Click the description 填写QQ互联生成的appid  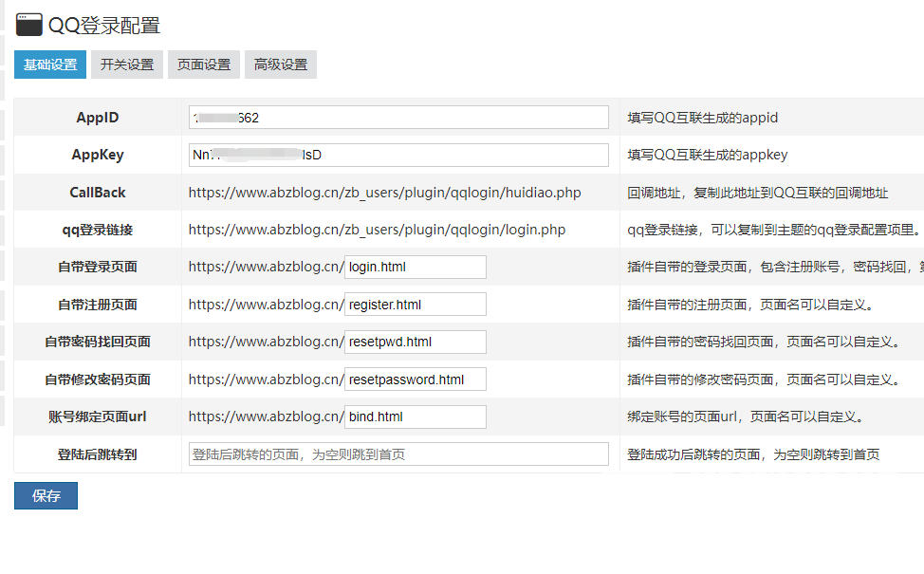click(x=702, y=118)
